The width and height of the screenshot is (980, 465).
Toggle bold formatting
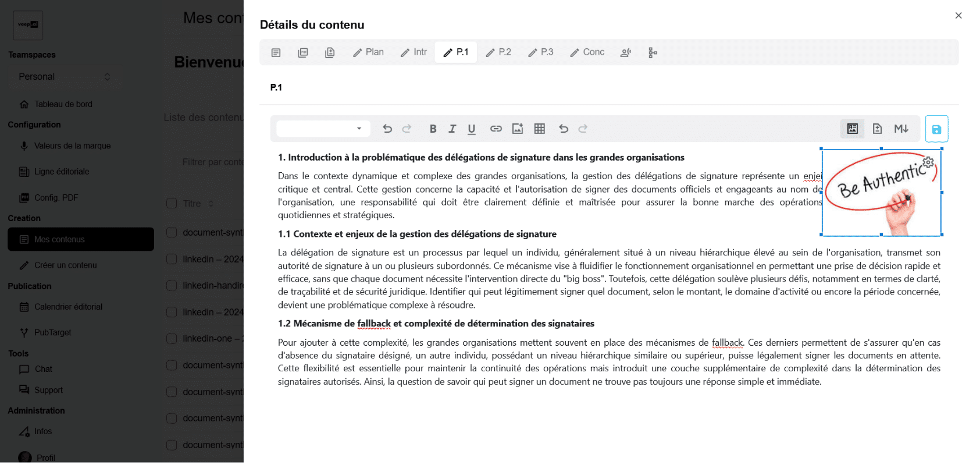pyautogui.click(x=433, y=129)
